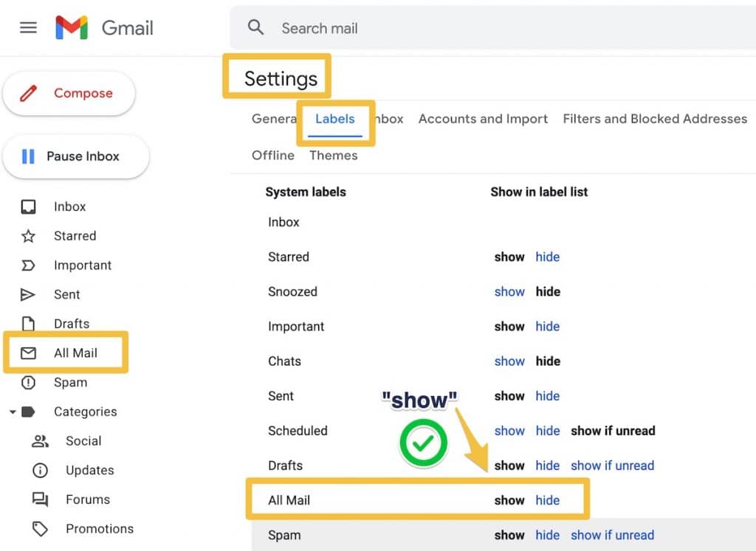Hide the Starred system label

tap(548, 257)
